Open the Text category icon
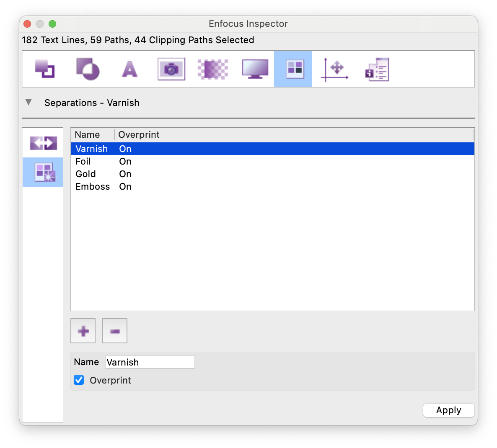The width and height of the screenshot is (497, 448). 129,69
